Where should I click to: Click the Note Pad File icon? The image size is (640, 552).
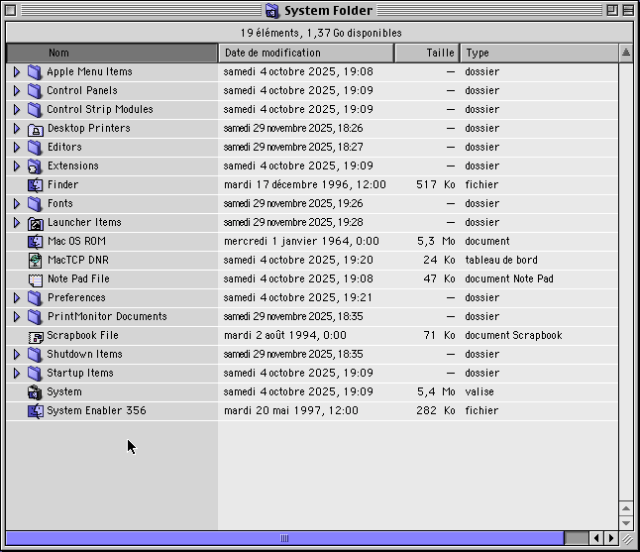coord(35,279)
